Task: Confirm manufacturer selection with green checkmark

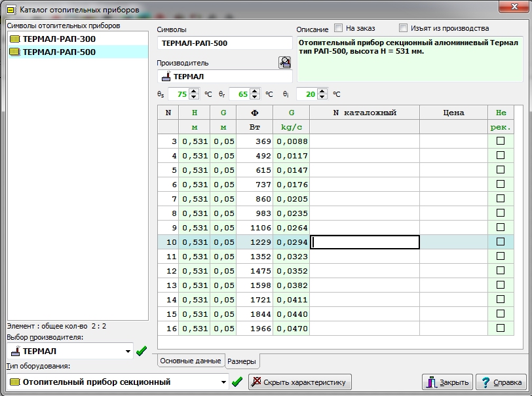Action: tap(141, 351)
